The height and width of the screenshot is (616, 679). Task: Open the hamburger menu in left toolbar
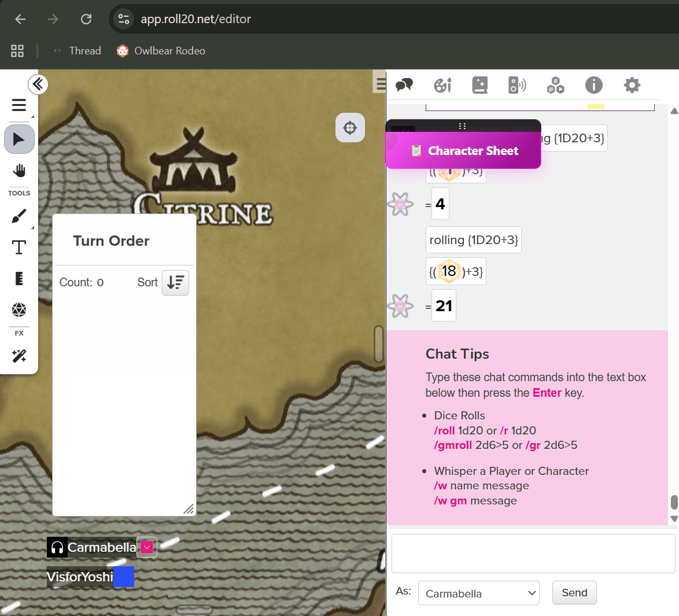pos(19,105)
